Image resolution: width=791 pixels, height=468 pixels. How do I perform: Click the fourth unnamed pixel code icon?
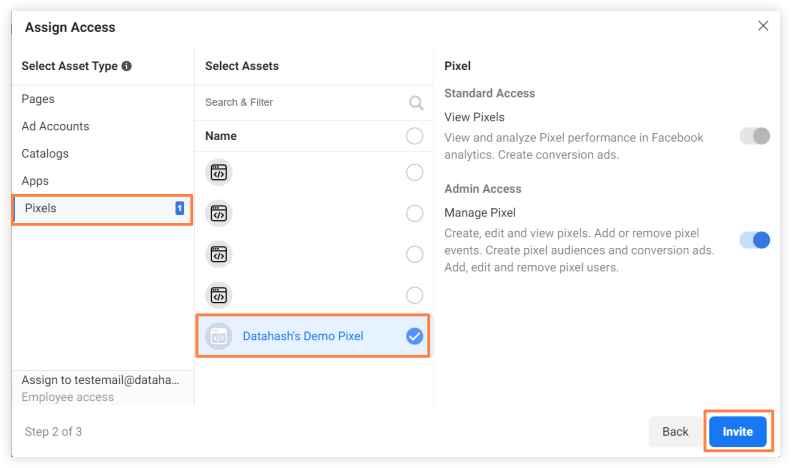click(219, 295)
